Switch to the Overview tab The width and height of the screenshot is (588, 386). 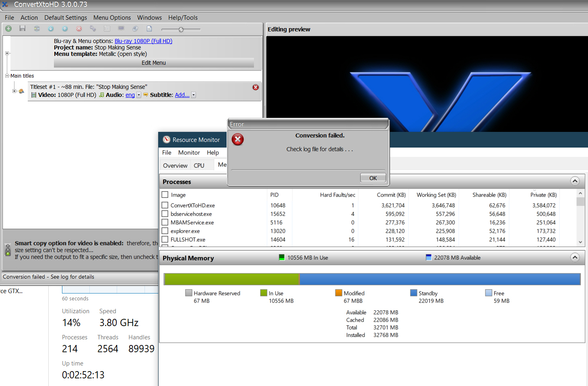(175, 166)
